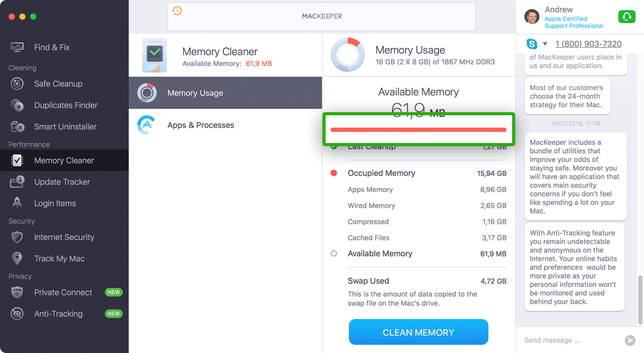
Task: Open Internet Security
Action: tap(64, 237)
